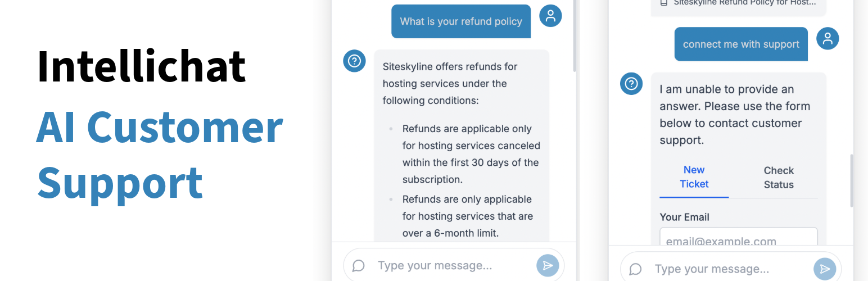
Task: Click the speech bubble icon in left input
Action: 359,266
